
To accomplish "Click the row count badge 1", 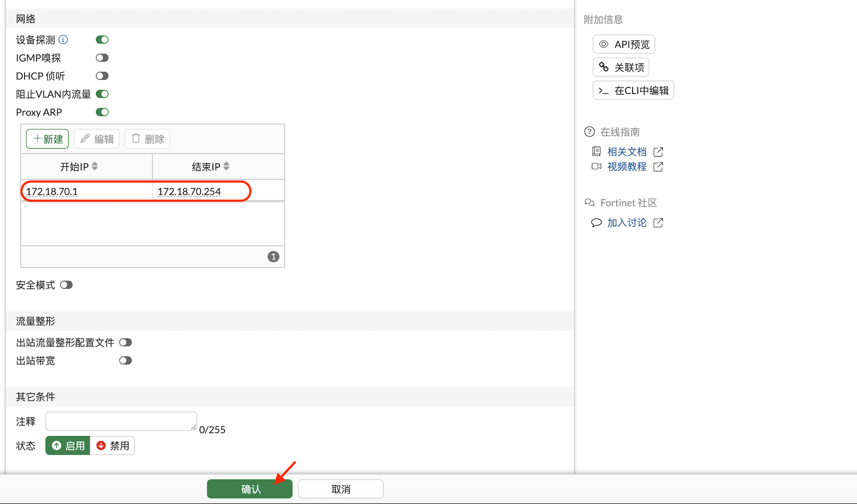I will pyautogui.click(x=273, y=256).
